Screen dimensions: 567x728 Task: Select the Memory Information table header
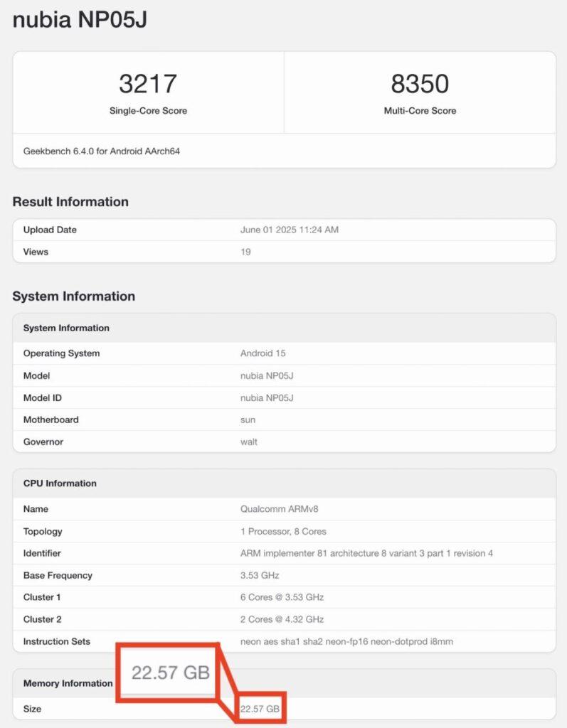point(68,683)
